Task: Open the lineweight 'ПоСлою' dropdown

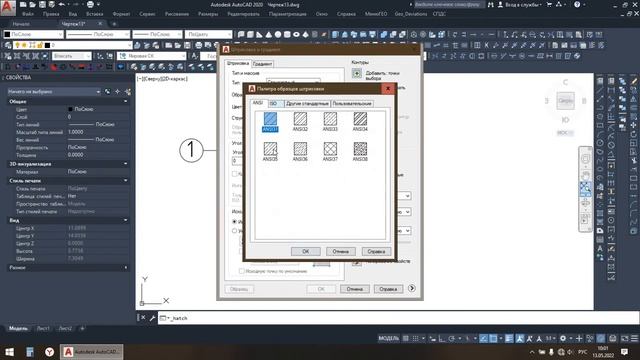Action: tap(157, 34)
